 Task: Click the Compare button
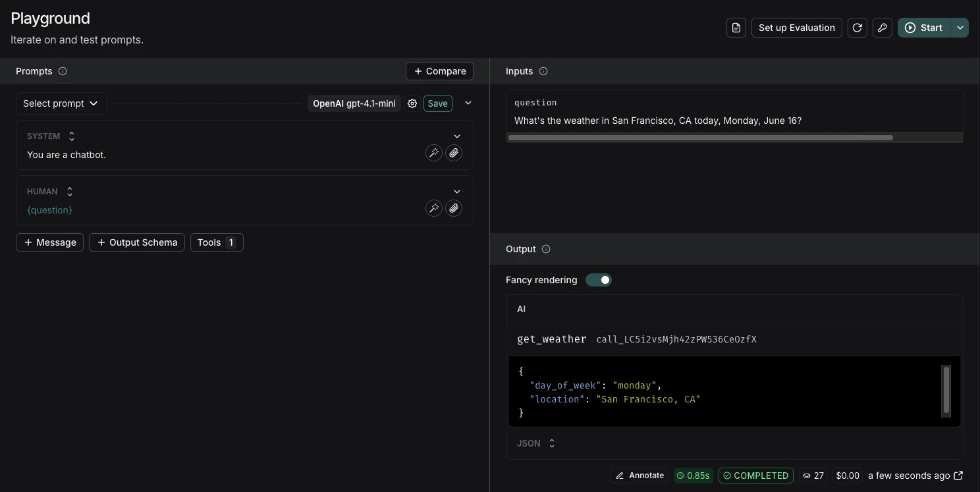pos(439,71)
